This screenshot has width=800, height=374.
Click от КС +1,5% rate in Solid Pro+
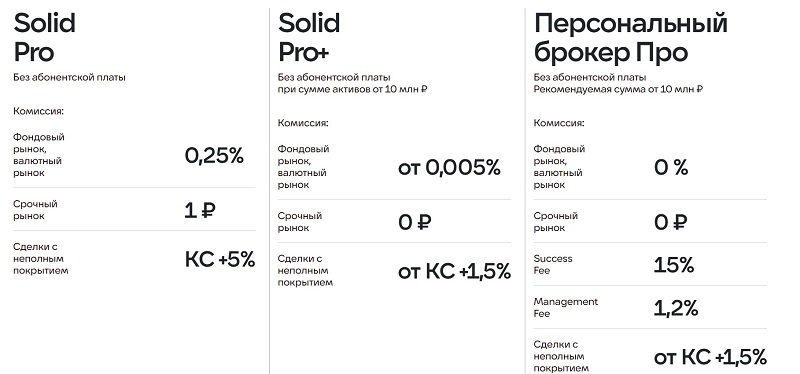(454, 271)
